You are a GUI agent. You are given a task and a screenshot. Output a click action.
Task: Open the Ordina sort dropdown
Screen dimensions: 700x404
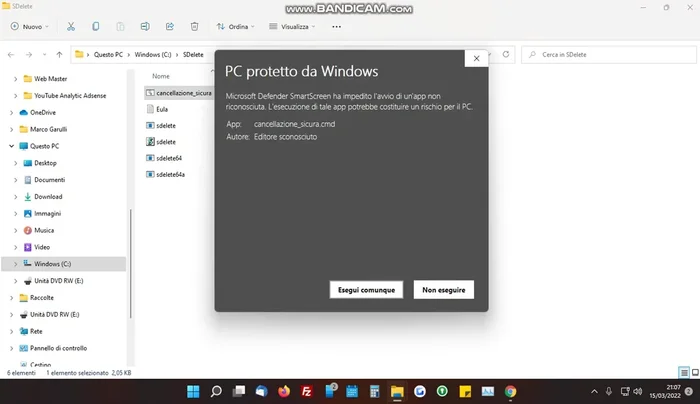coord(235,26)
